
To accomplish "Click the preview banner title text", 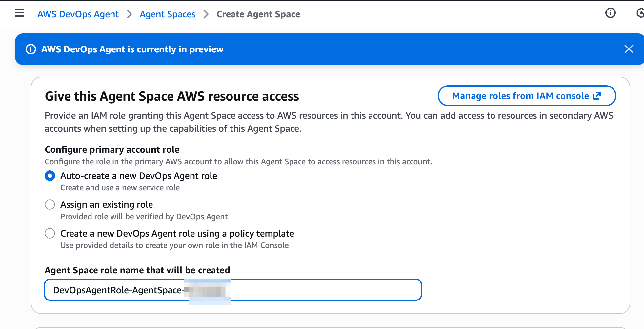I will point(132,49).
